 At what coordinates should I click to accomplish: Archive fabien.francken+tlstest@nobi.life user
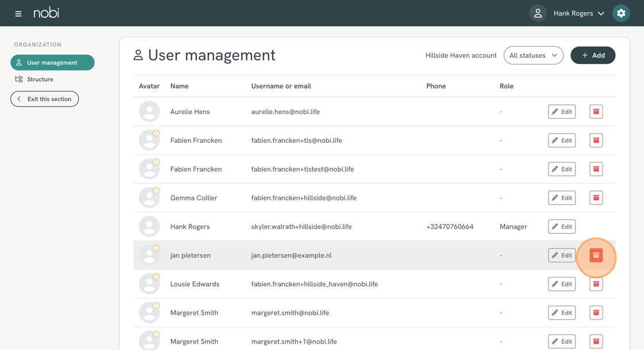(596, 169)
